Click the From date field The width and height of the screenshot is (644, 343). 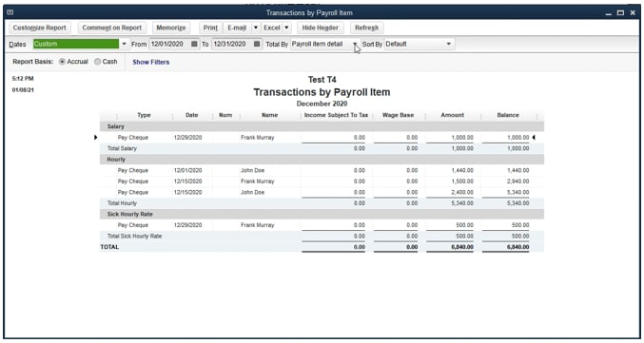pyautogui.click(x=169, y=44)
